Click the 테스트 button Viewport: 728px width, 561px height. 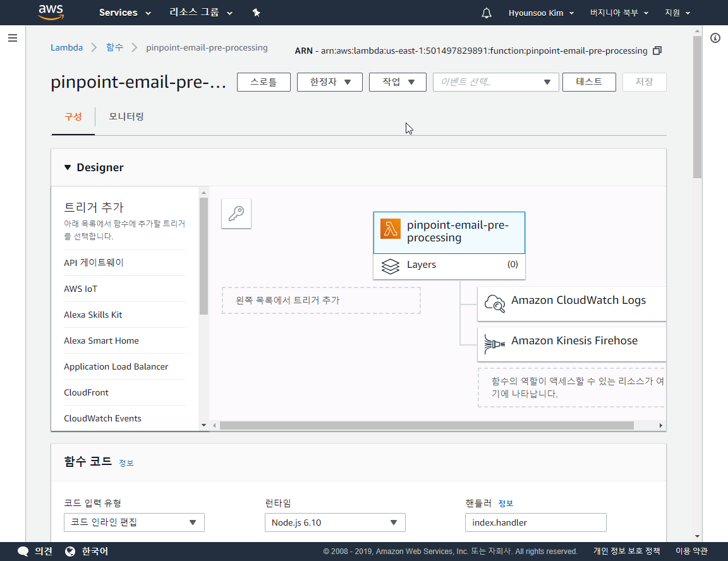point(589,82)
